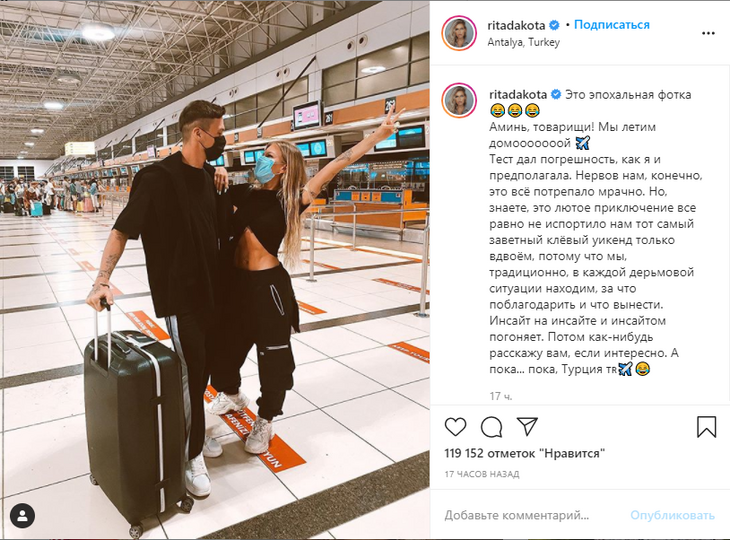Image resolution: width=730 pixels, height=540 pixels.
Task: Click the 17 ч. caption time label
Action: [x=500, y=396]
